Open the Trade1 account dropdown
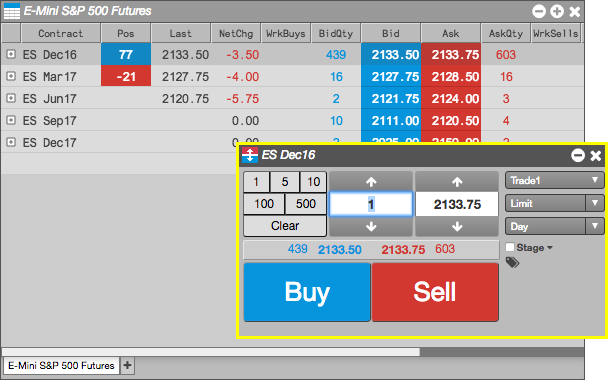 (x=554, y=180)
